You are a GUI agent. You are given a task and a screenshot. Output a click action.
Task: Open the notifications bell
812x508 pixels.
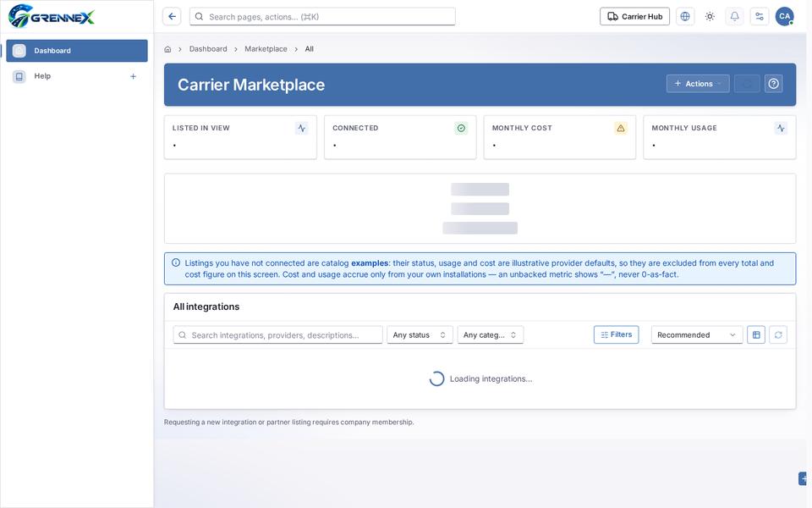(735, 17)
